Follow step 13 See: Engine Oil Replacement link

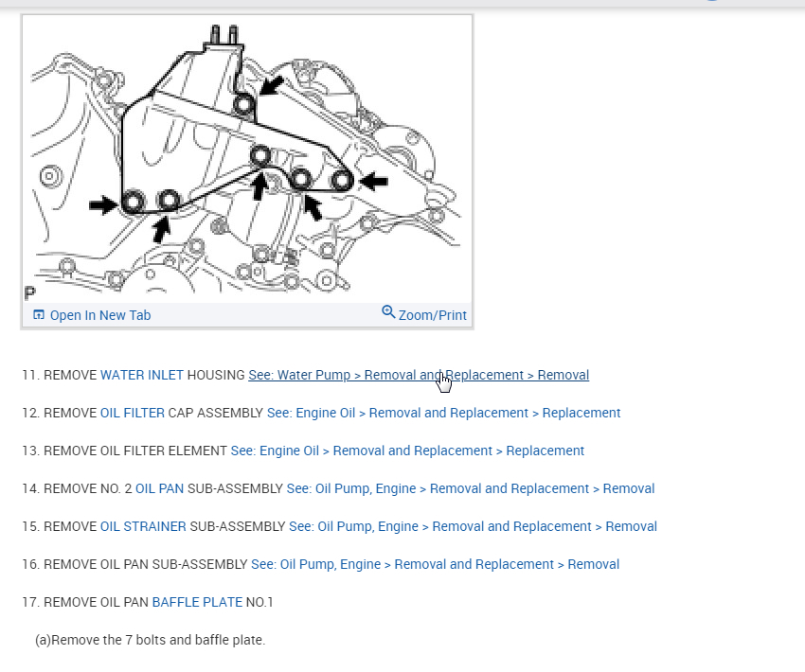407,451
